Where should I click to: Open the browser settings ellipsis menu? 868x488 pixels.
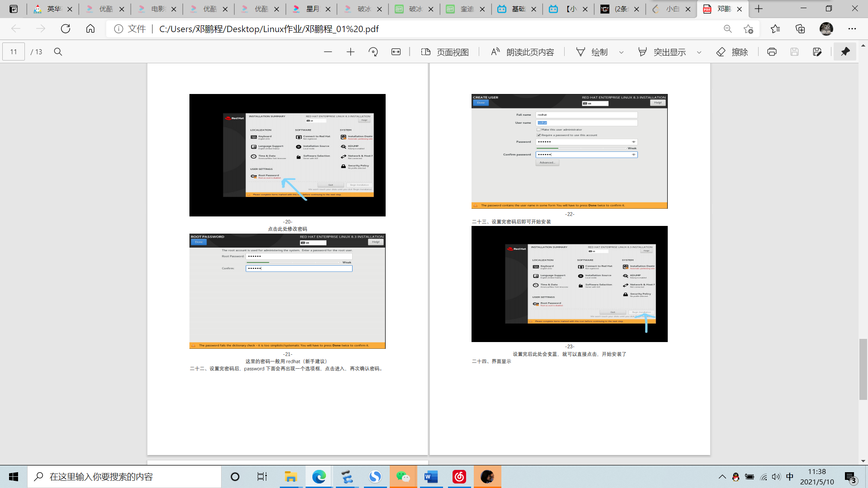pos(852,29)
